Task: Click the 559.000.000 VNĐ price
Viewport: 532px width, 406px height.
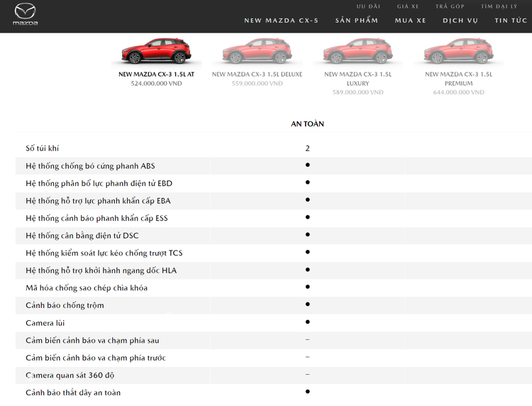Action: [x=257, y=84]
